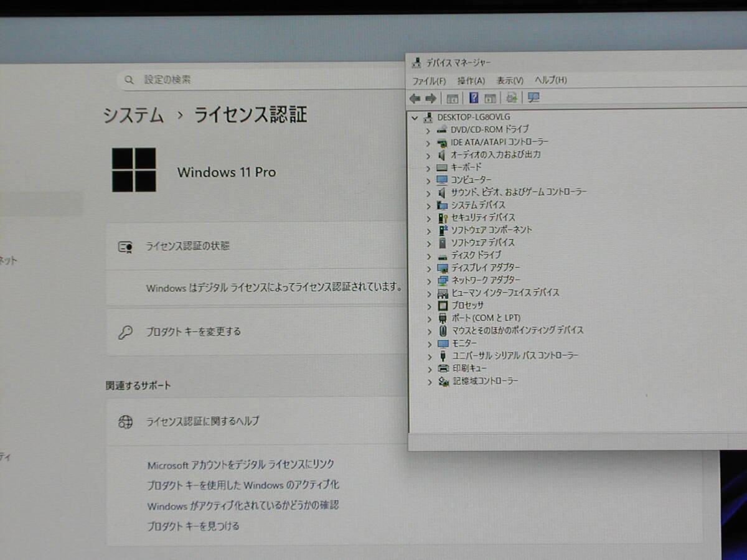Click the key icon beside セキュリティ デバイス
This screenshot has height=560, width=747.
click(443, 218)
